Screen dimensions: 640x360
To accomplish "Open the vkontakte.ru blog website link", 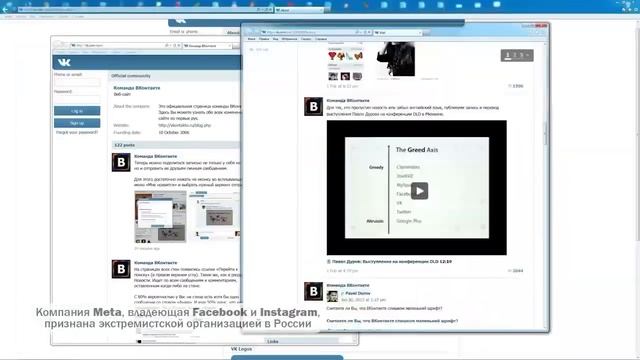I will click(184, 125).
